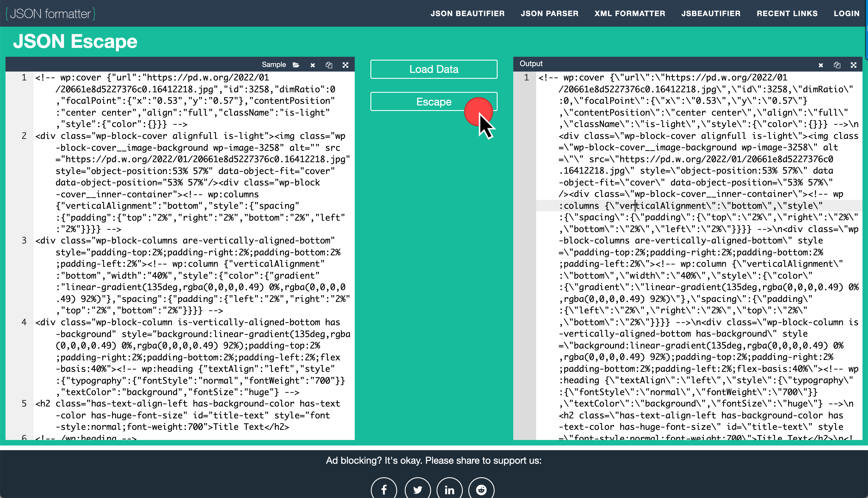Expand input editor to fullscreen
868x498 pixels.
click(345, 65)
